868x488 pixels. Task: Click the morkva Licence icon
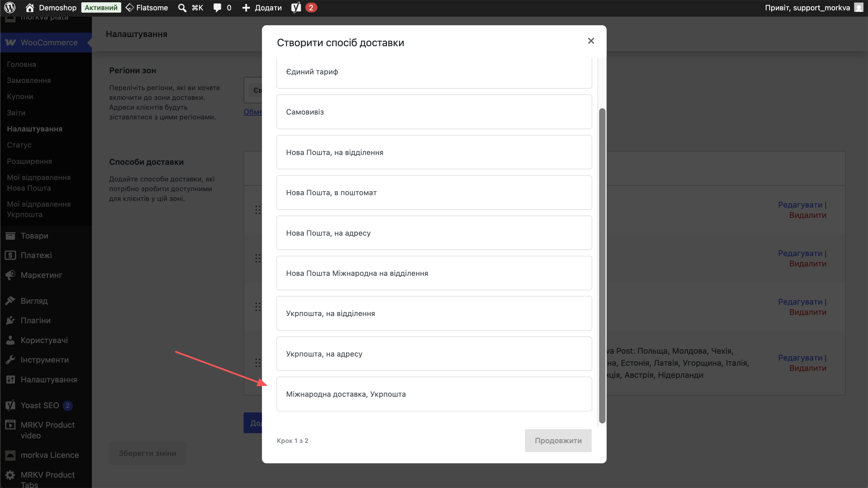[x=10, y=455]
